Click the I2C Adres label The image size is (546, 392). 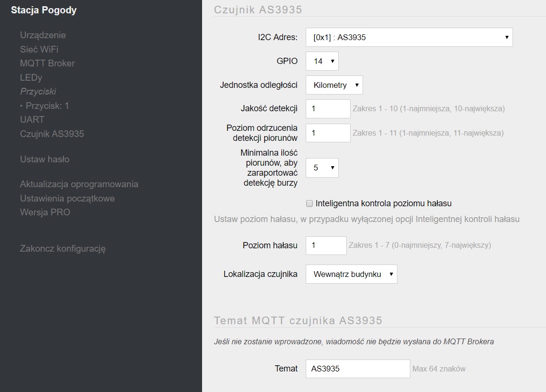278,37
